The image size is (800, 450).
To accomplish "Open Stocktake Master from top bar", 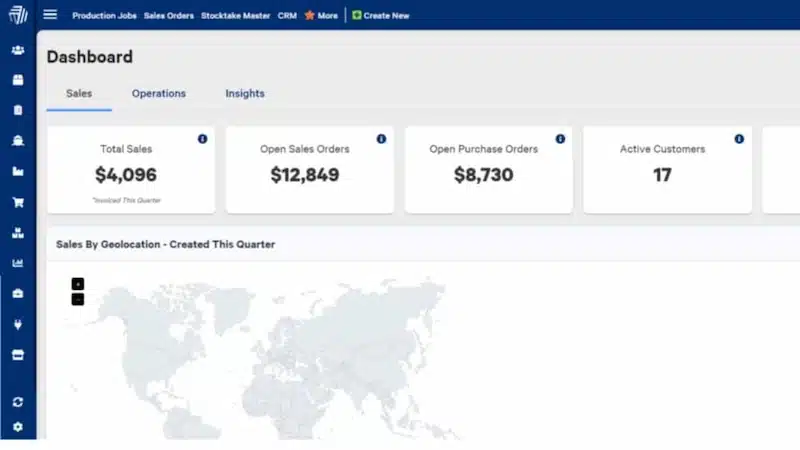I will (236, 16).
